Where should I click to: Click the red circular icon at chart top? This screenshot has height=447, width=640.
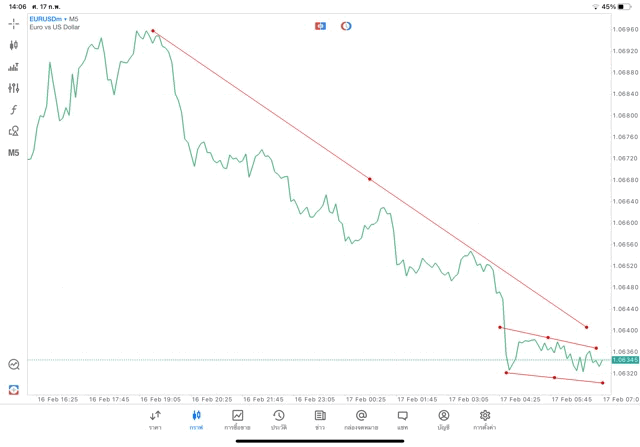346,25
